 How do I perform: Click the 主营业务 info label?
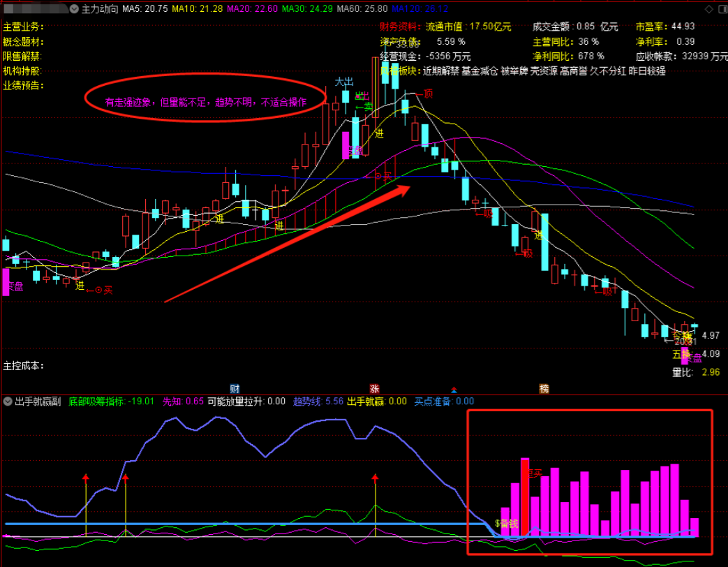[23, 27]
